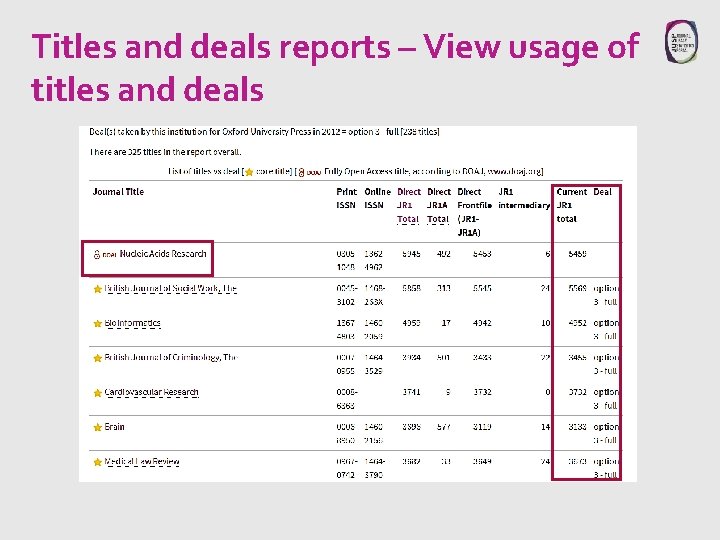Click the logo in slide corner
720x540 pixels.
pos(681,41)
